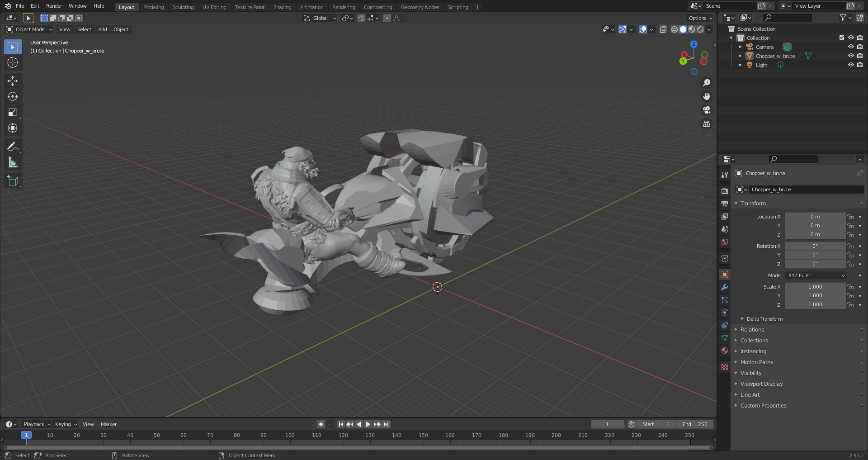Open the Modifier Properties wrench tab
Image resolution: width=868 pixels, height=460 pixels.
tap(725, 287)
